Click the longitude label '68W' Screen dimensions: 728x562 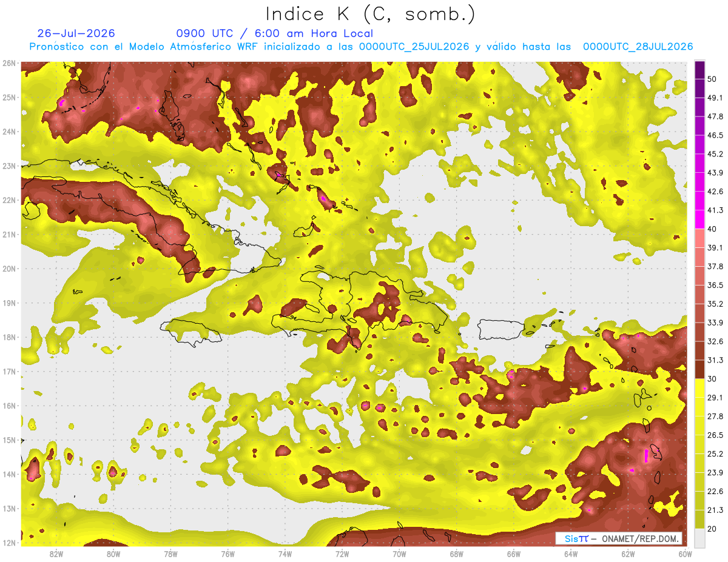pos(457,554)
